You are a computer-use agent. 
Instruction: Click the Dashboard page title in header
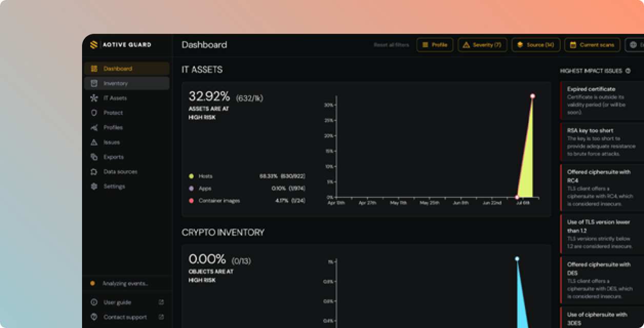pos(204,45)
